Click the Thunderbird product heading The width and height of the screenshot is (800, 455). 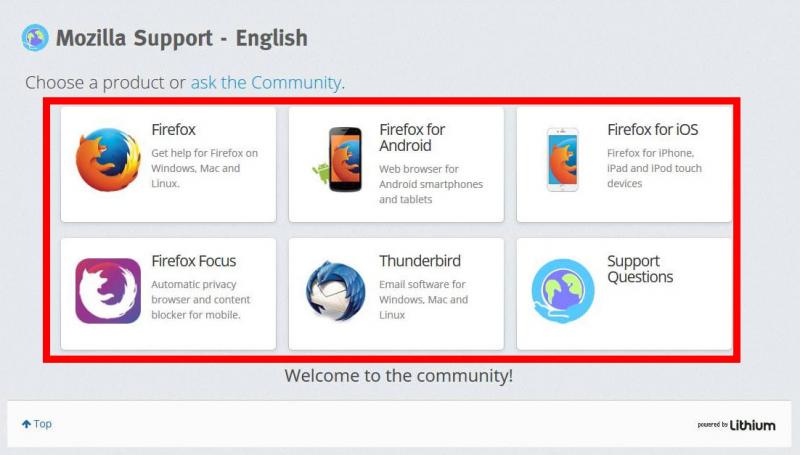pos(420,261)
